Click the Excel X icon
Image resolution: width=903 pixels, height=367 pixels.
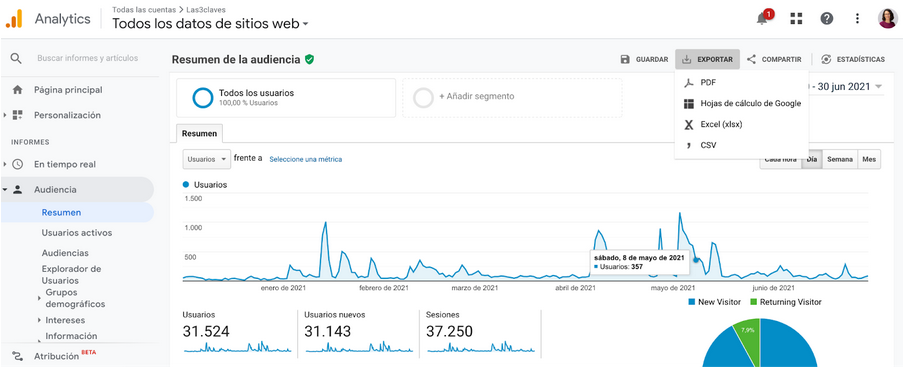[x=688, y=124]
